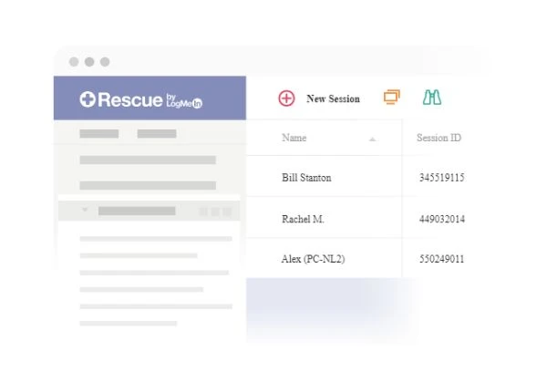
Task: Click session ID 345519115
Action: coord(440,178)
